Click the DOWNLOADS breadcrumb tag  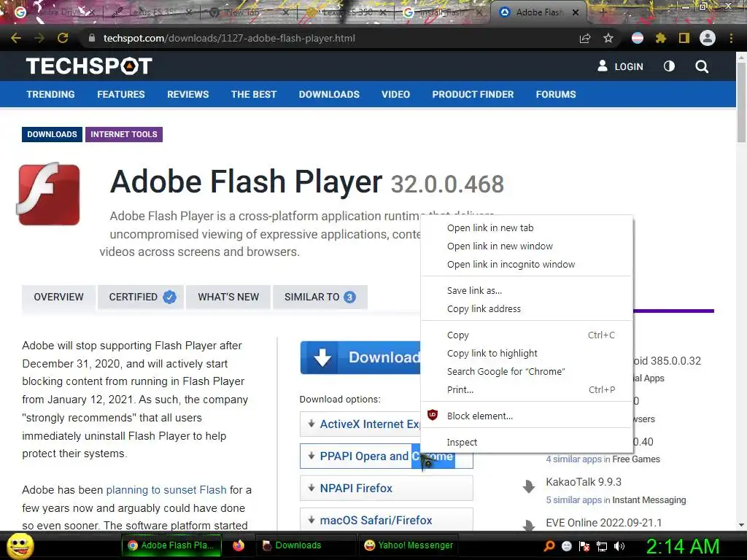coord(52,134)
